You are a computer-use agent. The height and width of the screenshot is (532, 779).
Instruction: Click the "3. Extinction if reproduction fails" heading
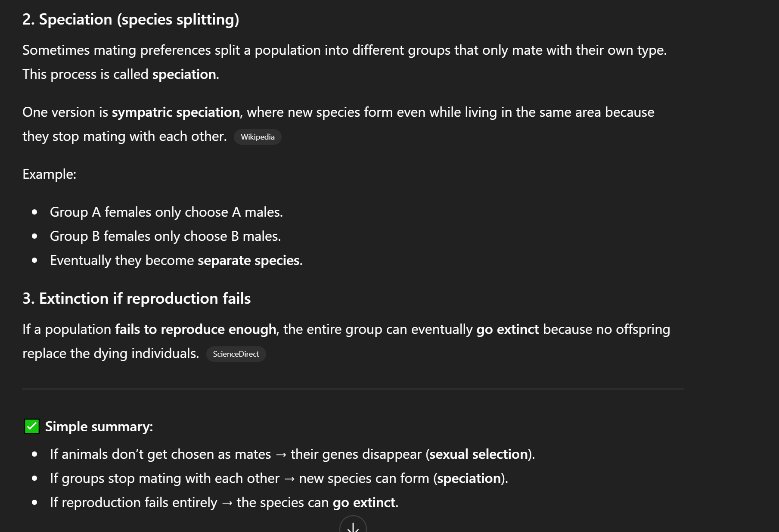pos(136,299)
